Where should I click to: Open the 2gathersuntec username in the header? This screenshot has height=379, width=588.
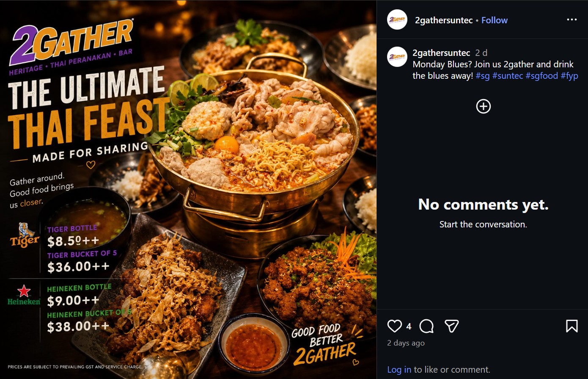pyautogui.click(x=444, y=20)
